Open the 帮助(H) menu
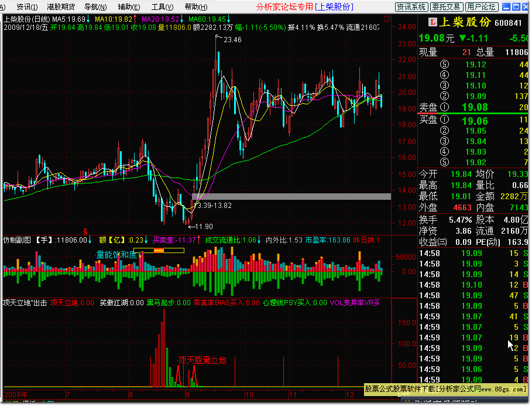 coord(196,7)
